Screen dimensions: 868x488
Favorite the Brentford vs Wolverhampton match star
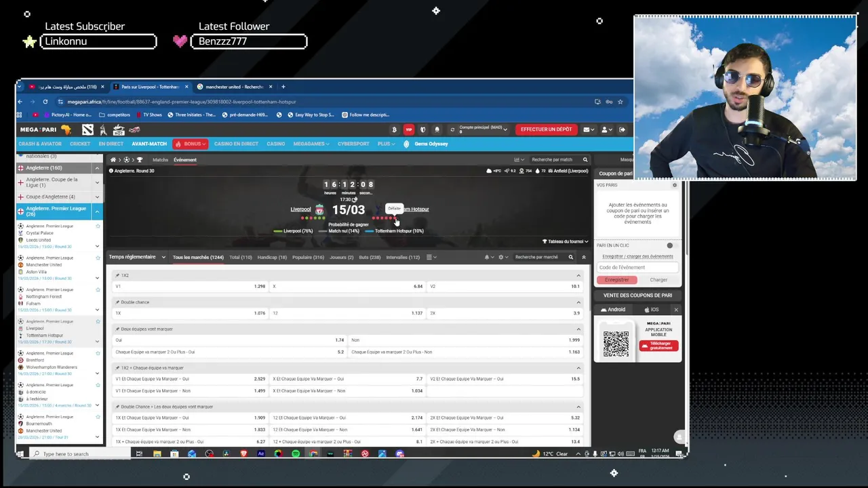click(98, 353)
